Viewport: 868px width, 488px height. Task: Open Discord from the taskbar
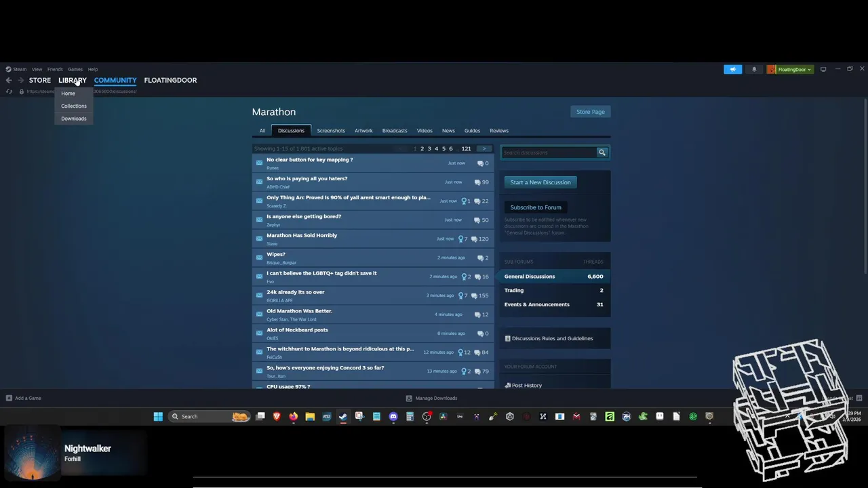click(393, 416)
